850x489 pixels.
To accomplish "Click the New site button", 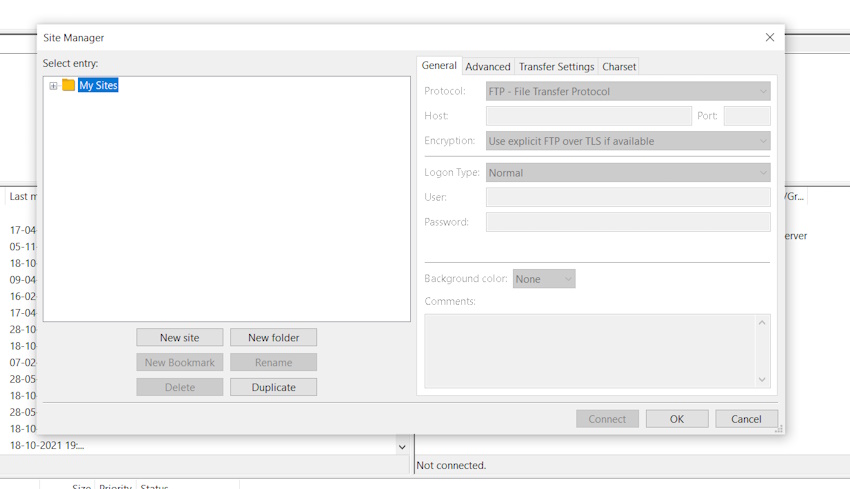I will 179,338.
